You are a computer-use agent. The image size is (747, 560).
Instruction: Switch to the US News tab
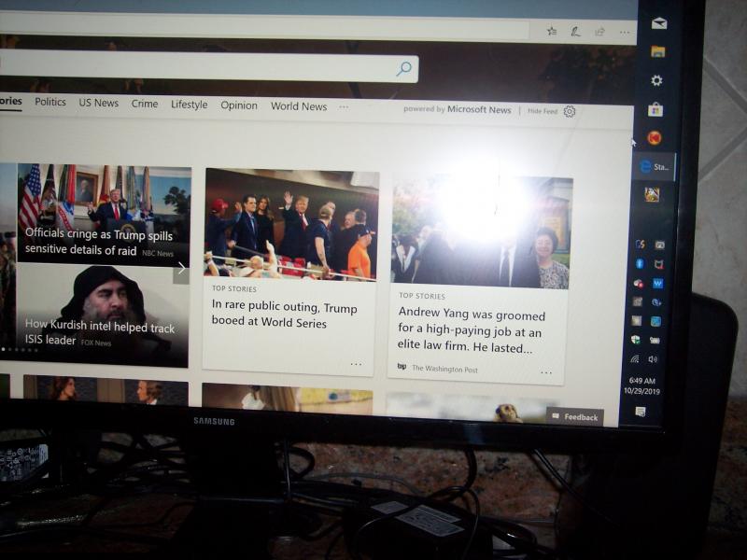pos(99,103)
